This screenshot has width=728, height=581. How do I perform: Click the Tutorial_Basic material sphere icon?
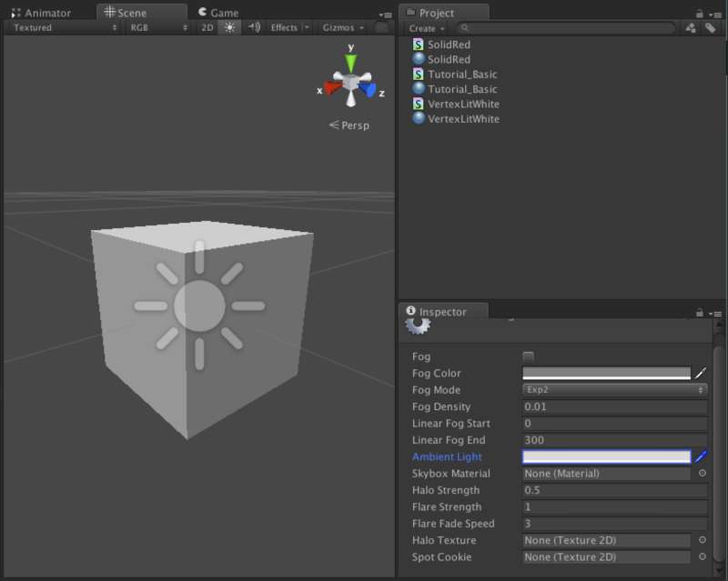pyautogui.click(x=419, y=88)
